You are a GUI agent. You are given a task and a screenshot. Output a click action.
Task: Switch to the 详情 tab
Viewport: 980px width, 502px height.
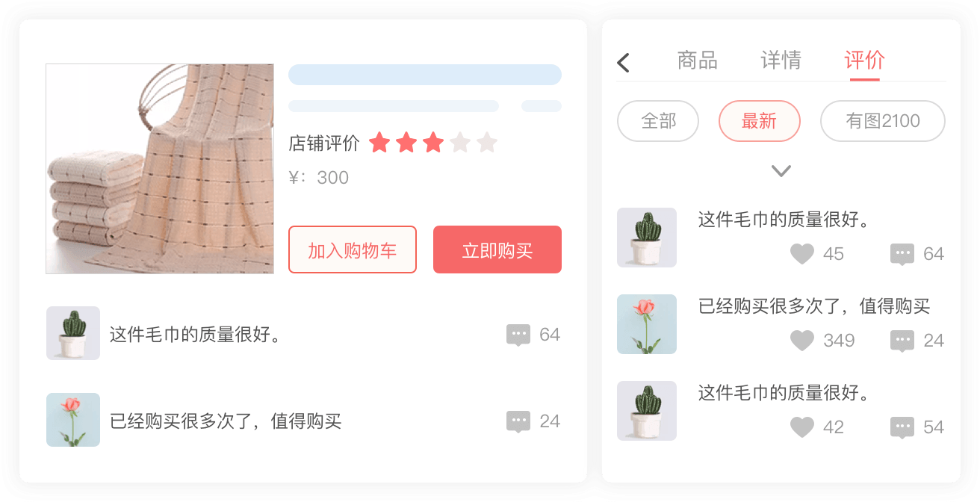coord(781,61)
